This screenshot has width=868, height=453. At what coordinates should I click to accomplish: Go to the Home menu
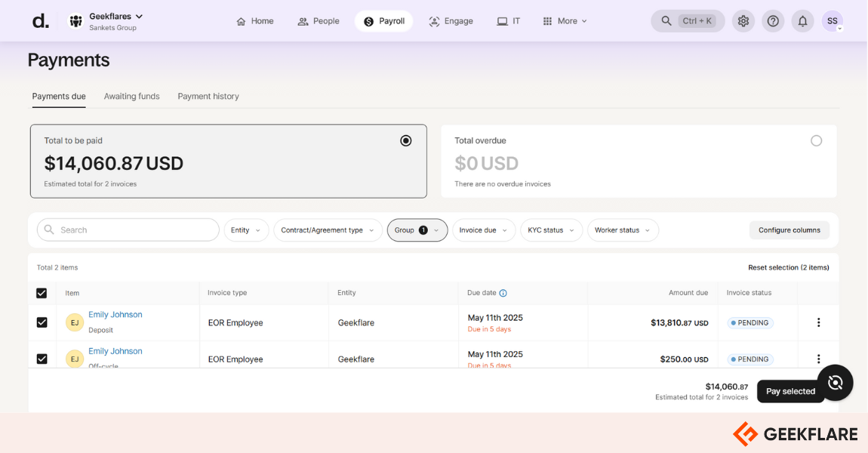pos(255,21)
